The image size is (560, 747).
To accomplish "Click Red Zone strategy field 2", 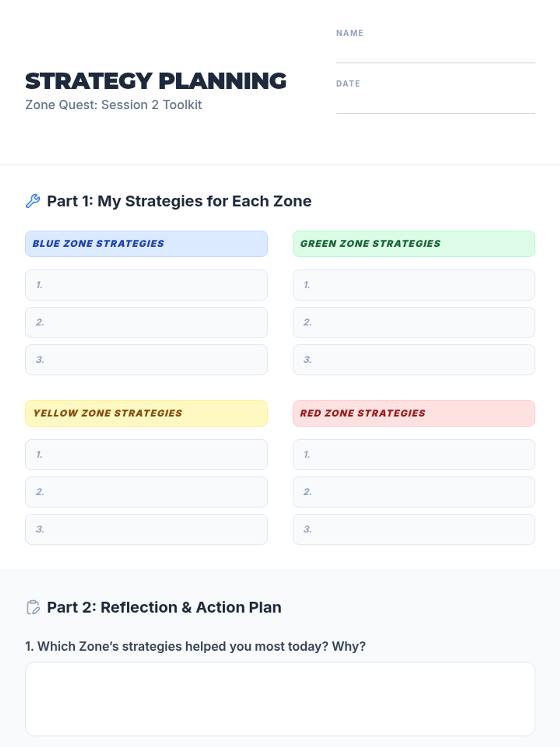I will 413,492.
